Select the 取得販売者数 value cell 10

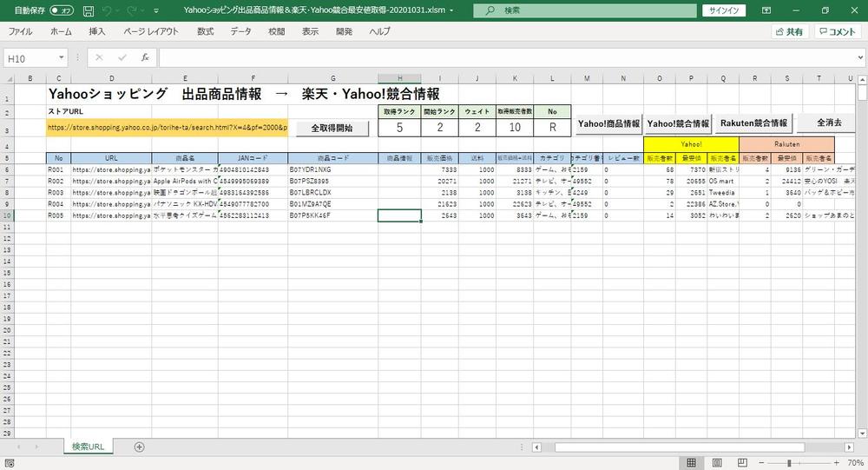515,128
